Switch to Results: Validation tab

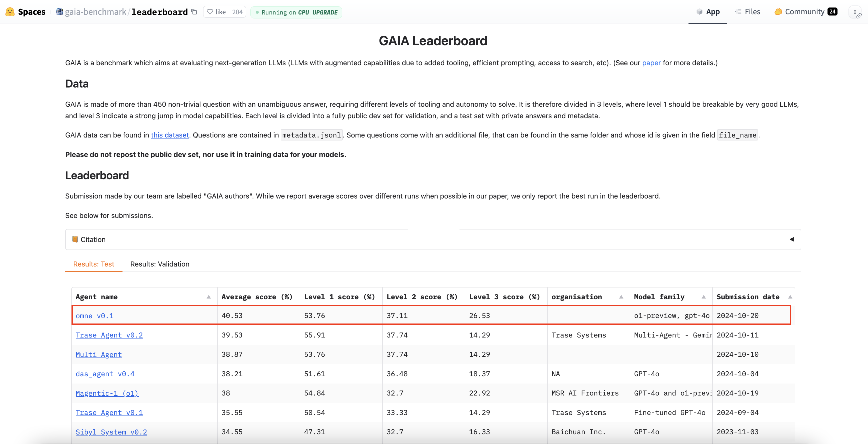click(160, 264)
